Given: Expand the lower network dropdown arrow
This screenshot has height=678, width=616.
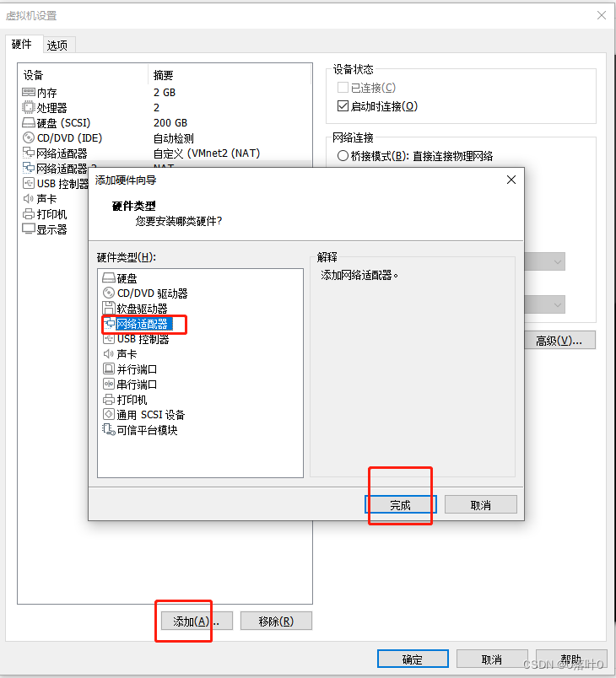Looking at the screenshot, I should 558,304.
